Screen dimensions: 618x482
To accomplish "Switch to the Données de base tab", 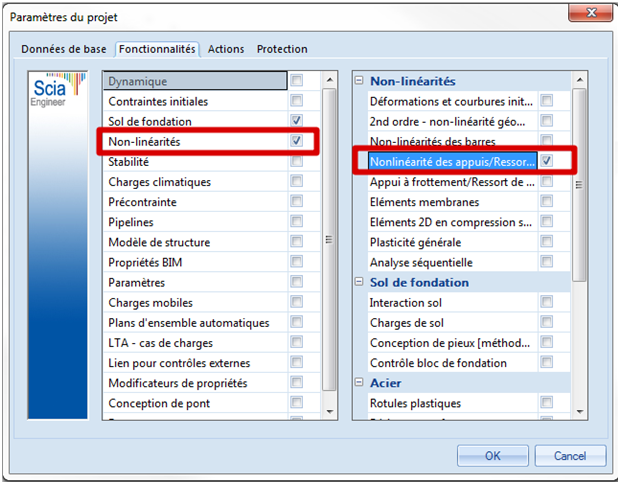I will coord(66,49).
